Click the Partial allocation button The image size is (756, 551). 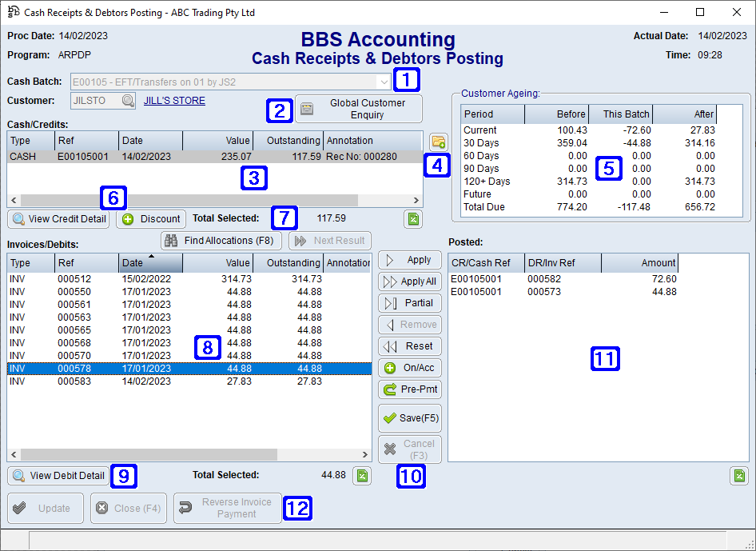click(409, 302)
